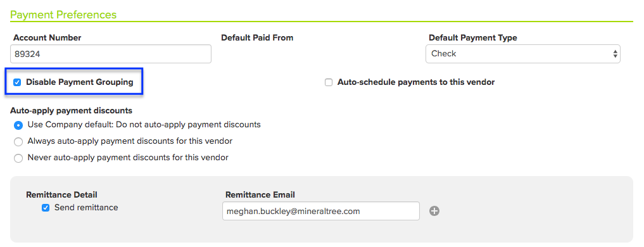Image resolution: width=644 pixels, height=247 pixels.
Task: Select Use Company default discount option
Action: [18, 125]
